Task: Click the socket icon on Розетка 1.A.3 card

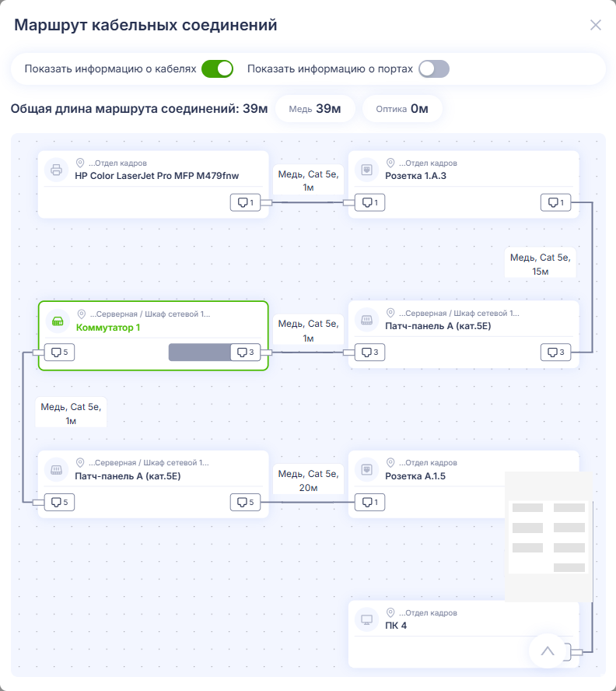Action: click(x=366, y=170)
